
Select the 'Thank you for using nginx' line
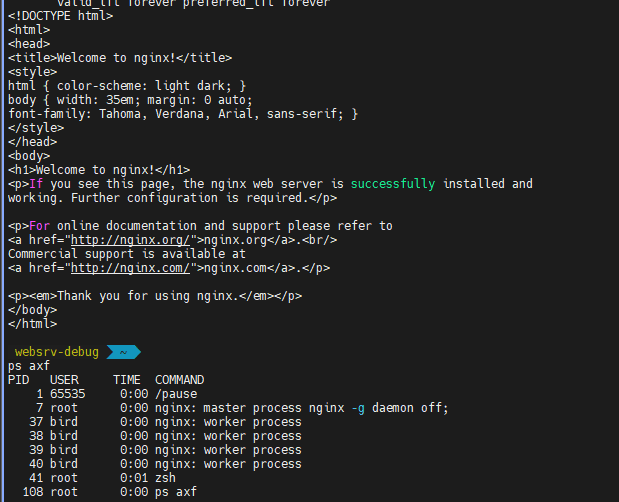pos(155,296)
